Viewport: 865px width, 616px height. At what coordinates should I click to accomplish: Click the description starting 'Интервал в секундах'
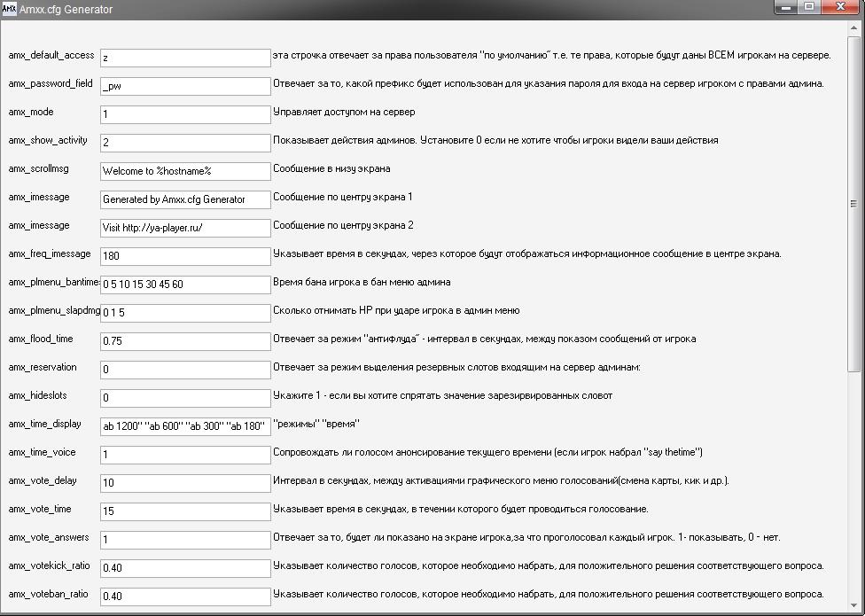[502, 480]
